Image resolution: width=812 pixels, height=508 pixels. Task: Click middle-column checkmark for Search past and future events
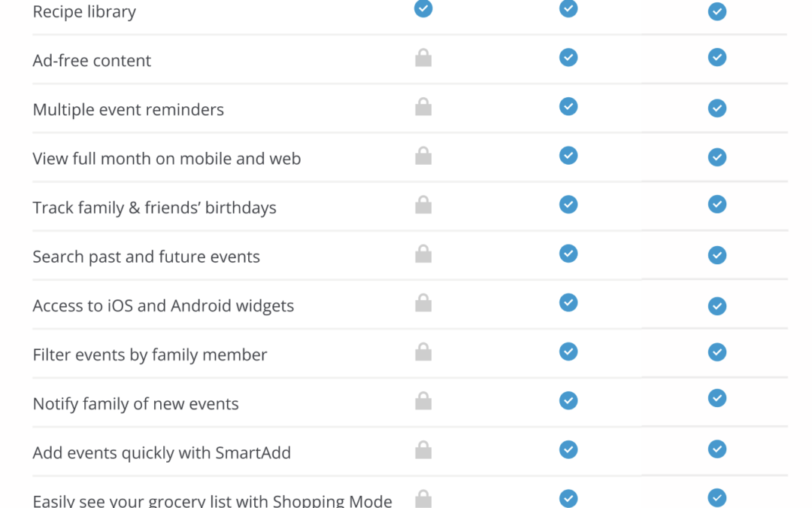click(x=568, y=254)
